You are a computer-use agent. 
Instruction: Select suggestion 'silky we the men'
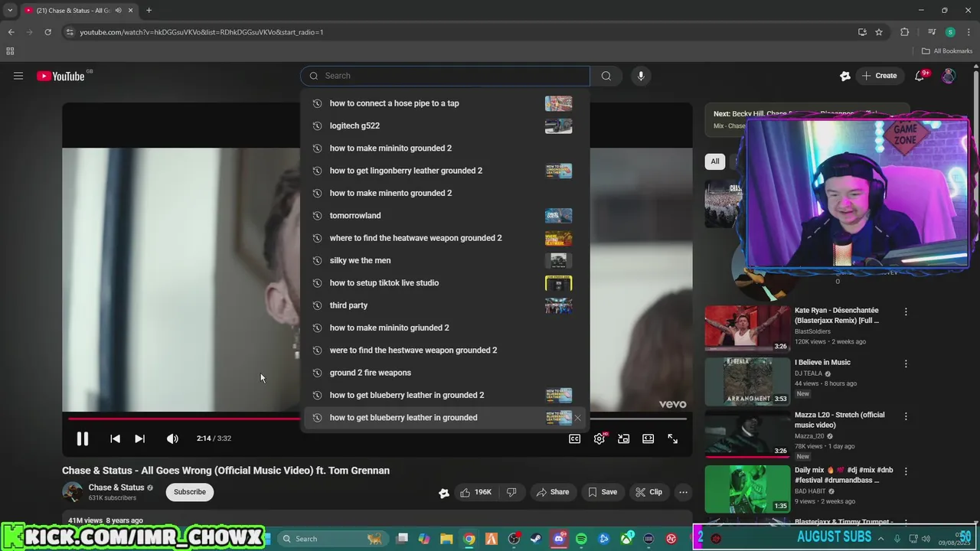coord(445,260)
